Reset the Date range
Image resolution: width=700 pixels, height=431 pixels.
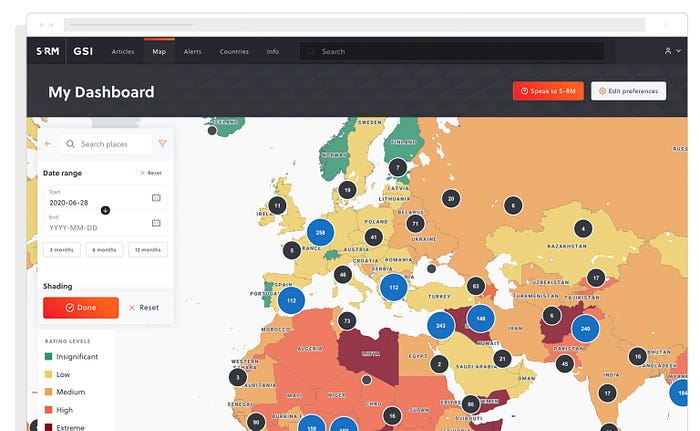[151, 173]
